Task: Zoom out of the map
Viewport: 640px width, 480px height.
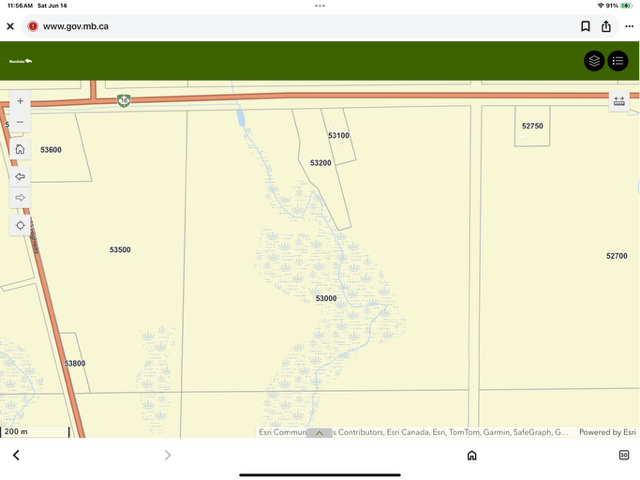Action: point(20,123)
